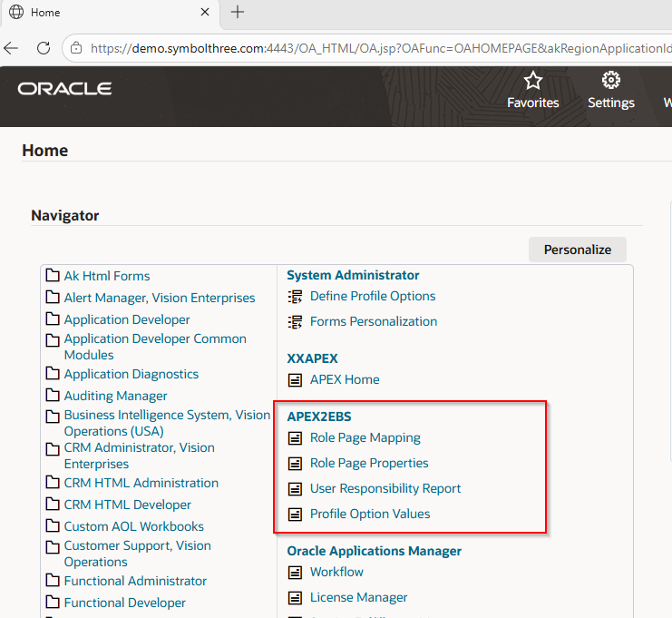Open Custom AOL Workbooks link
The image size is (672, 618).
click(x=133, y=526)
